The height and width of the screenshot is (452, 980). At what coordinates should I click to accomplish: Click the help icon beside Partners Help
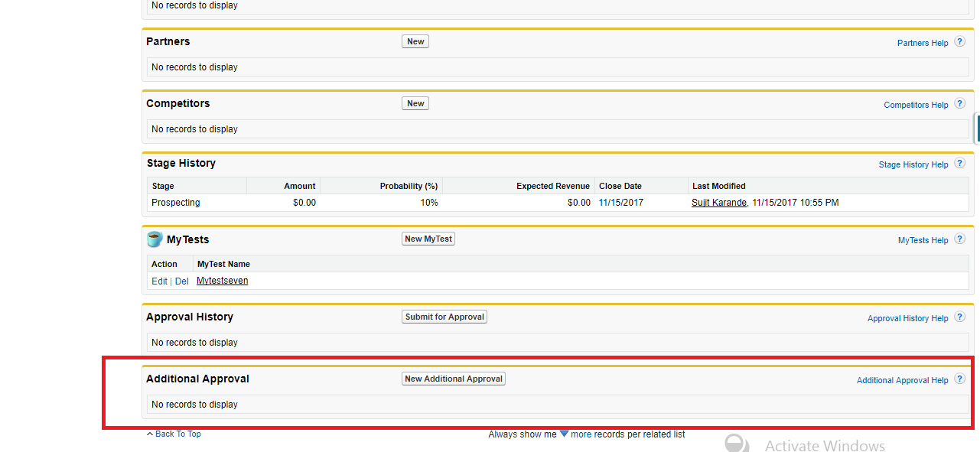click(959, 42)
